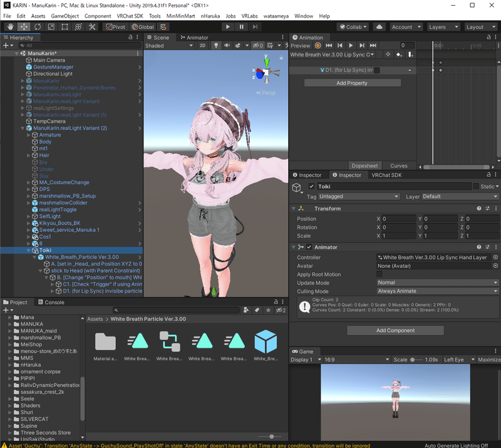Play the animation clip
Screen dimensions: 501x448
point(351,45)
